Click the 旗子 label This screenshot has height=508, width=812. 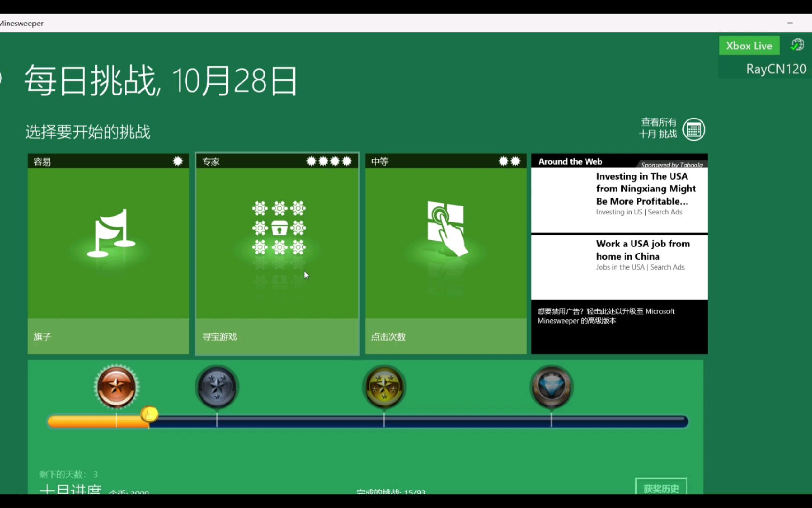(x=42, y=337)
